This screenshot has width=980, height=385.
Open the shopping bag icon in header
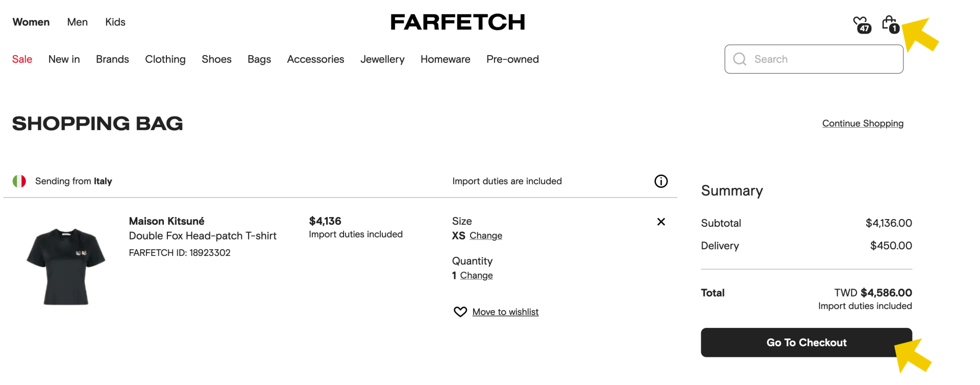tap(891, 24)
